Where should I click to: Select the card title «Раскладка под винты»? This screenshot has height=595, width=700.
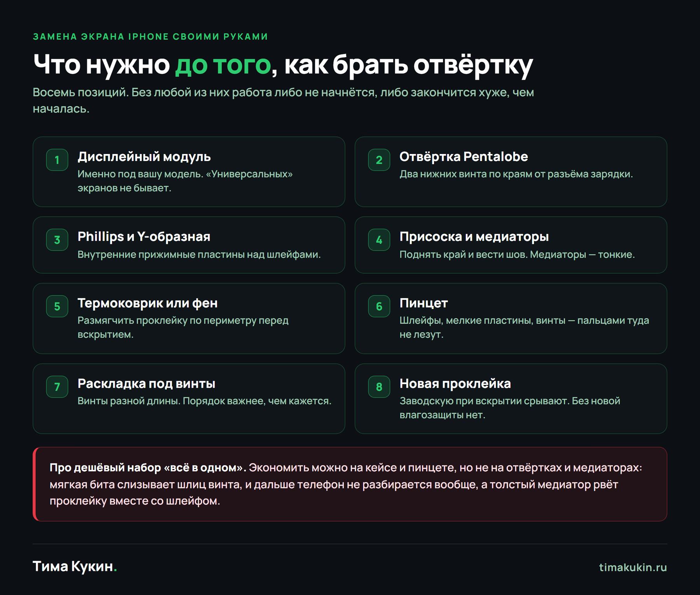point(146,383)
